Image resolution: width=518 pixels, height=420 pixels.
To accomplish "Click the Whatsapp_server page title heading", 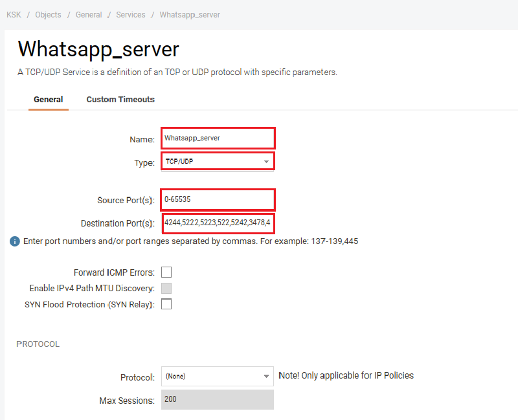I will pyautogui.click(x=98, y=49).
